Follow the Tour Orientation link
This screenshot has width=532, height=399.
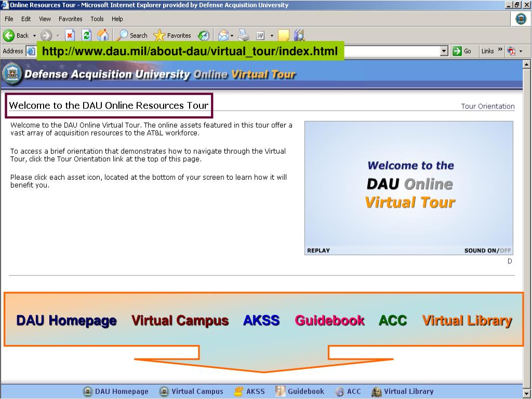click(x=487, y=106)
